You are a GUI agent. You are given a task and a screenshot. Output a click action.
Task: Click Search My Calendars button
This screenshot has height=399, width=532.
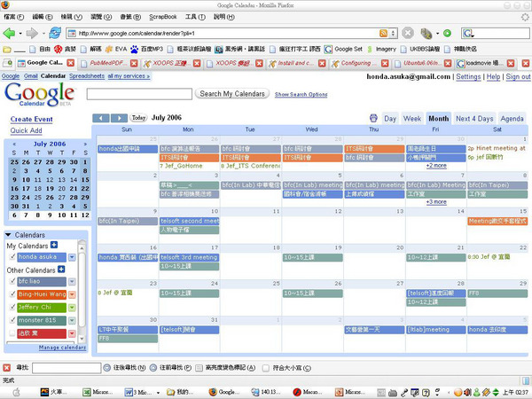tap(232, 94)
